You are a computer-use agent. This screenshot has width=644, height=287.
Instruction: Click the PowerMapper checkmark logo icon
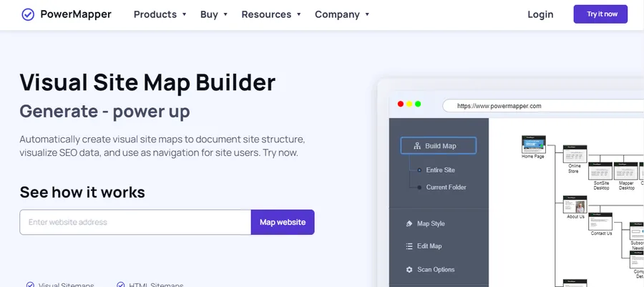coord(28,14)
